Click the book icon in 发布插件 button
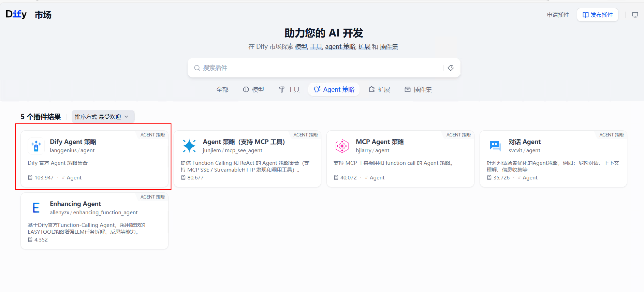Viewport: 644px width, 292px height. pyautogui.click(x=586, y=15)
